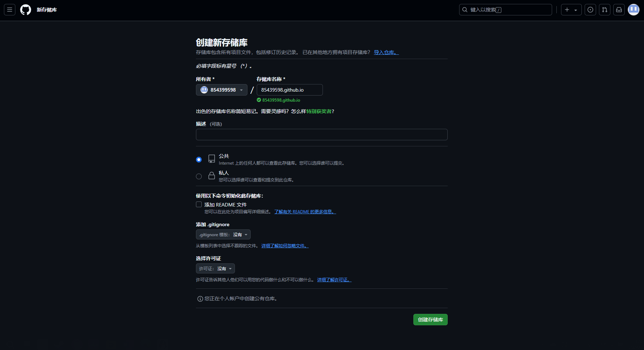Click the 新存储库 header title

[x=47, y=10]
